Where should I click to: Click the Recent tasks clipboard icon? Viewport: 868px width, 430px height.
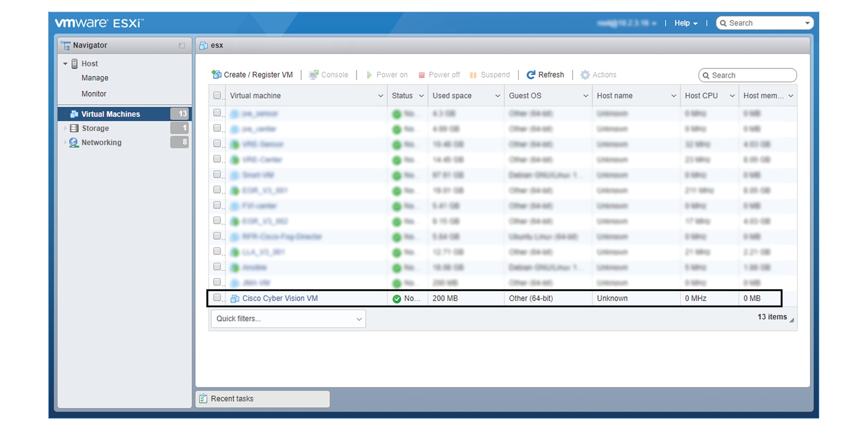[203, 398]
